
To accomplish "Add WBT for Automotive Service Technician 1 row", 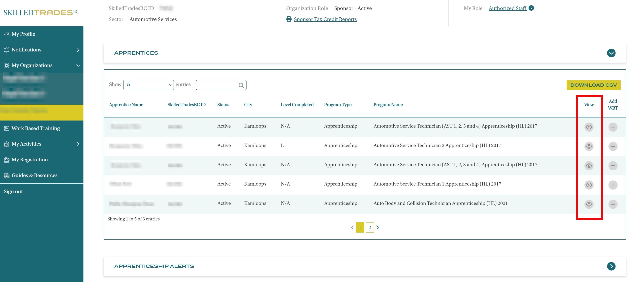I will tap(613, 185).
